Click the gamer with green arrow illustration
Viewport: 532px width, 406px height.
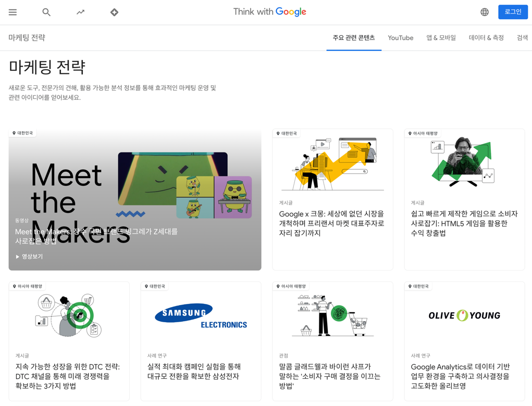(x=463, y=162)
